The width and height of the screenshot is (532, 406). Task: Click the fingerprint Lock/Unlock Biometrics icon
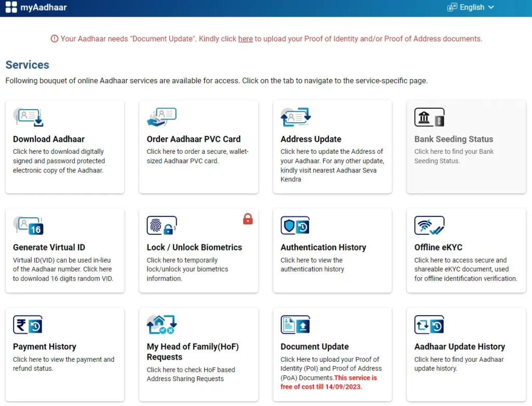coord(162,226)
